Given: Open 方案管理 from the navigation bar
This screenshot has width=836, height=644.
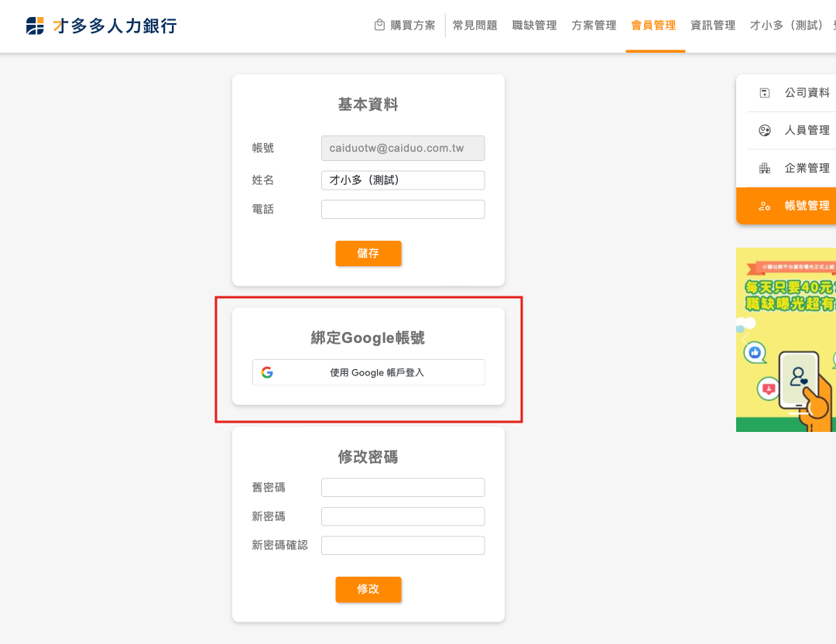Looking at the screenshot, I should [x=594, y=26].
